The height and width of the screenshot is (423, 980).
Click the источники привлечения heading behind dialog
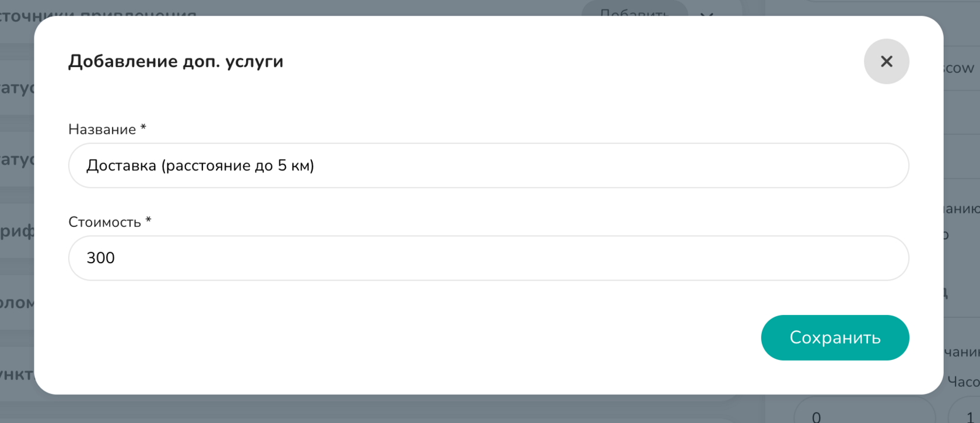[x=98, y=12]
